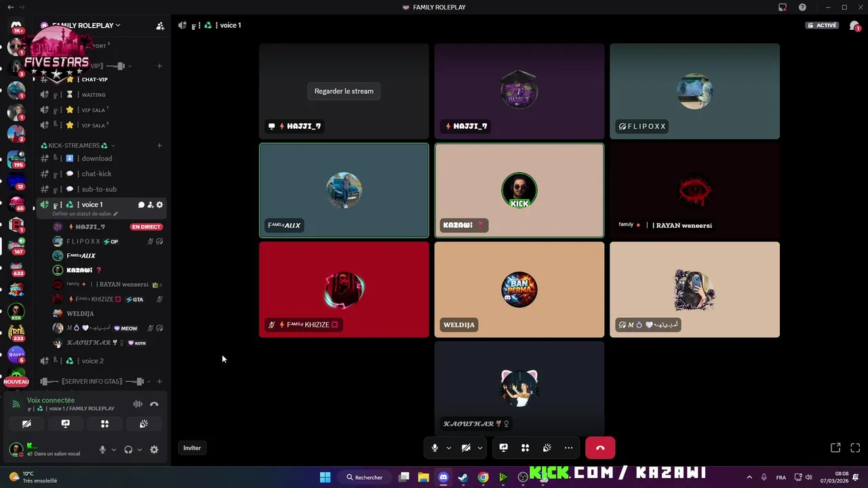Add channel to KICK-STREAMERS category
The width and height of the screenshot is (868, 488).
click(x=159, y=146)
